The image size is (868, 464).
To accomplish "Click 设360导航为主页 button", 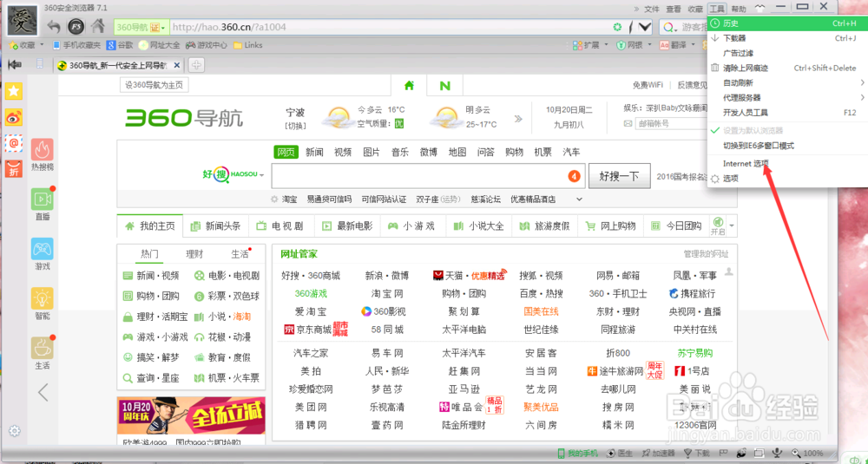I will pyautogui.click(x=155, y=85).
